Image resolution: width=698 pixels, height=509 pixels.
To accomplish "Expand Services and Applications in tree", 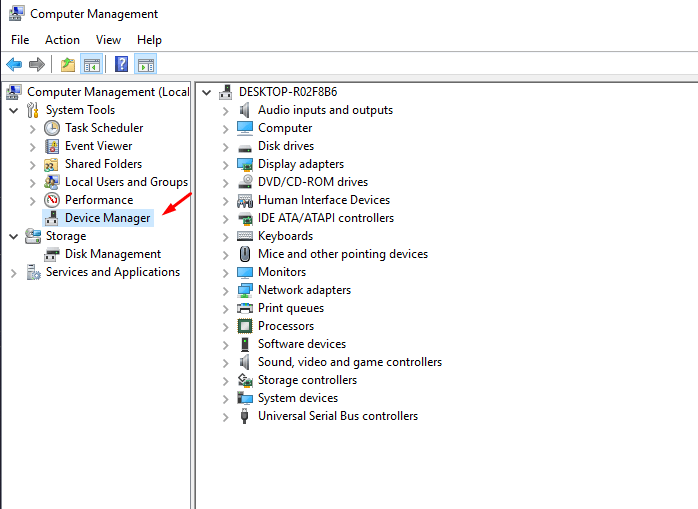I will [14, 273].
